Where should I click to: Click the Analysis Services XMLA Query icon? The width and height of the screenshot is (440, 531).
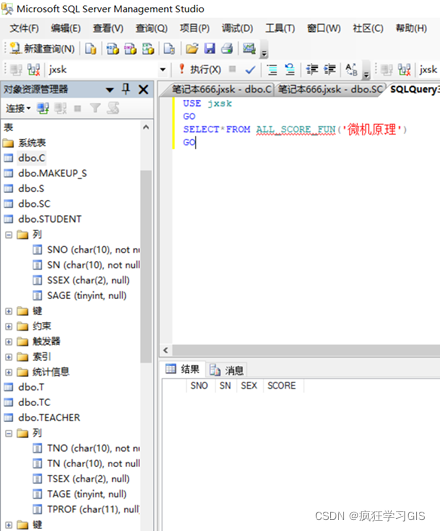click(148, 49)
